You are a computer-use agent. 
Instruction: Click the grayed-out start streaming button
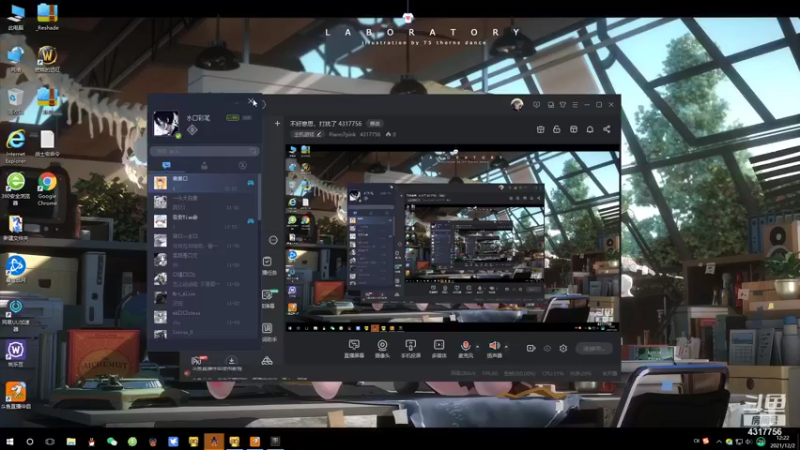click(x=594, y=348)
